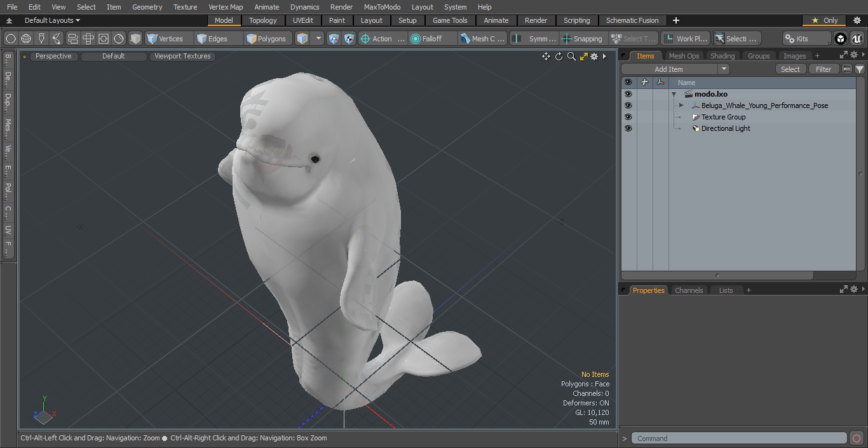
Task: Switch to the Shading tab
Action: [x=722, y=56]
